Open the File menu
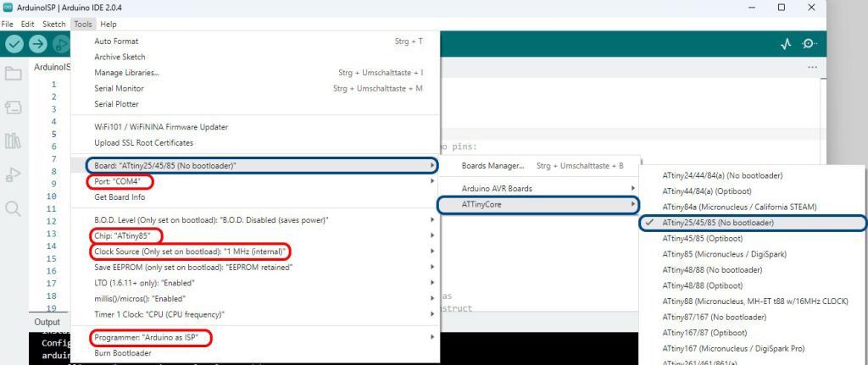 (7, 25)
